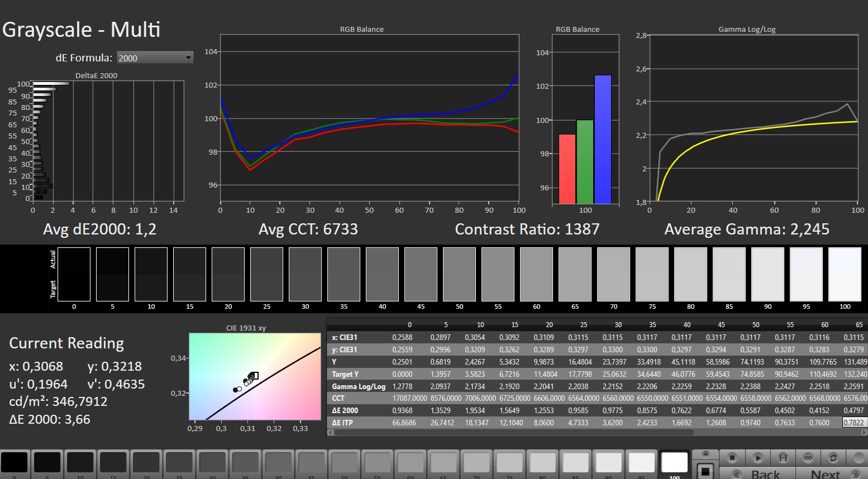868x479 pixels.
Task: Click the CIE 1931 xy chromaticity chart
Action: tap(255, 376)
